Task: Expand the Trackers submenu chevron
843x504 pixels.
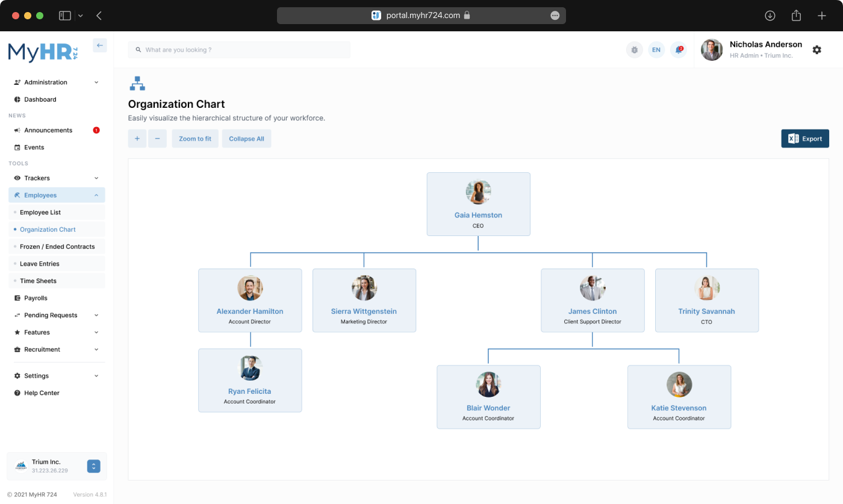Action: pos(96,178)
